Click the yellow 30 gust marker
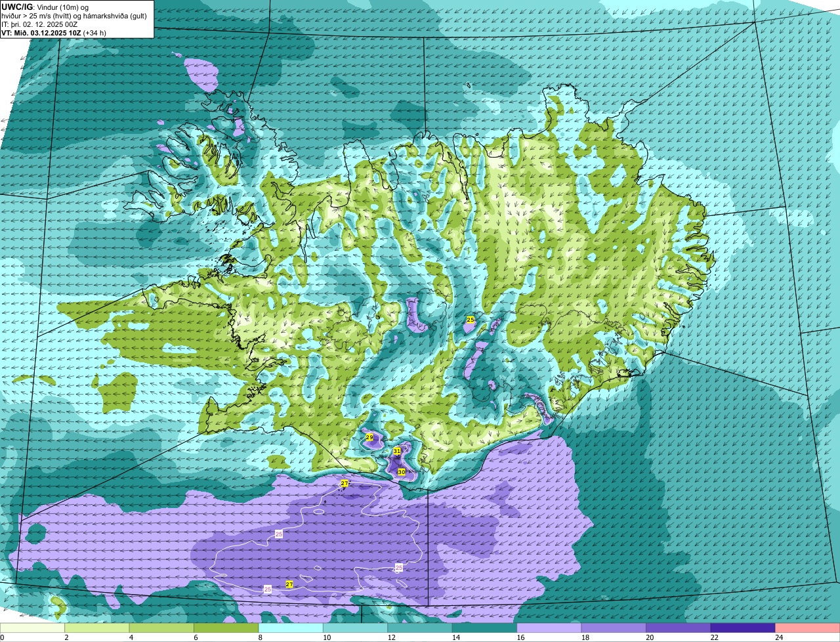 pos(402,472)
